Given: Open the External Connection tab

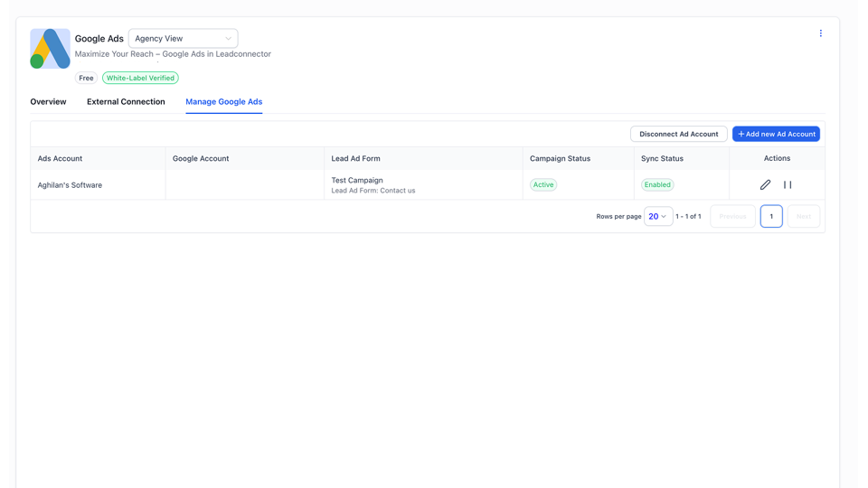Looking at the screenshot, I should (126, 102).
